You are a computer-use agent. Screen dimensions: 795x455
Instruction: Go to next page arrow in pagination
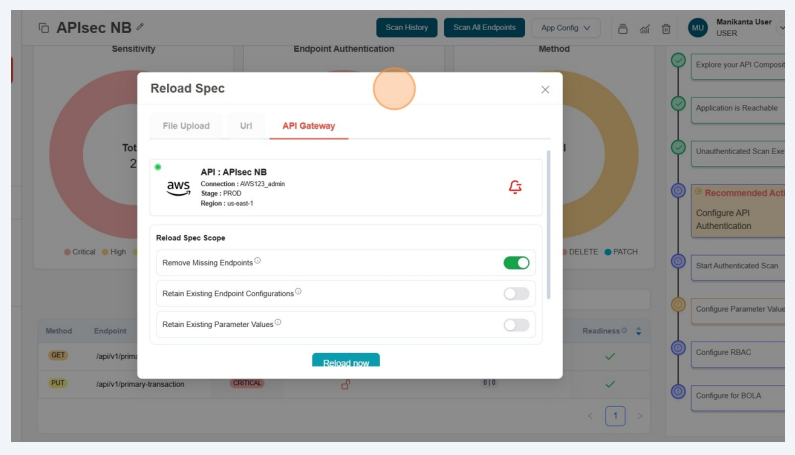[x=640, y=416]
